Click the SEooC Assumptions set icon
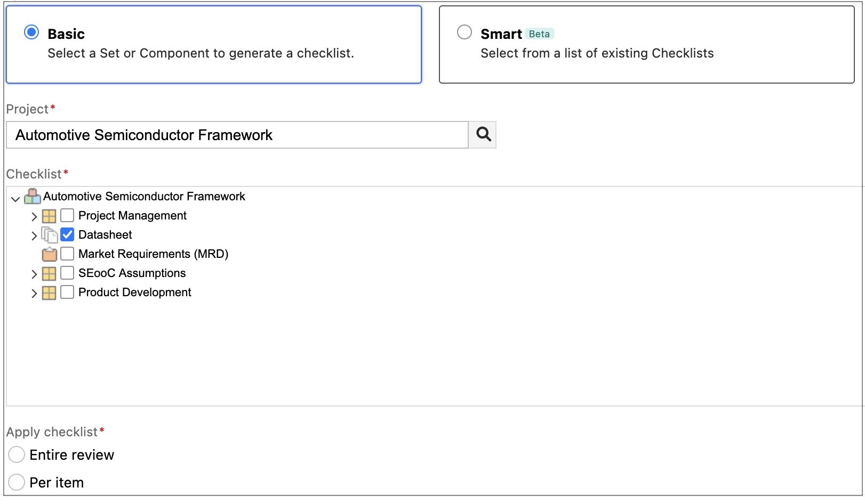 coord(49,273)
